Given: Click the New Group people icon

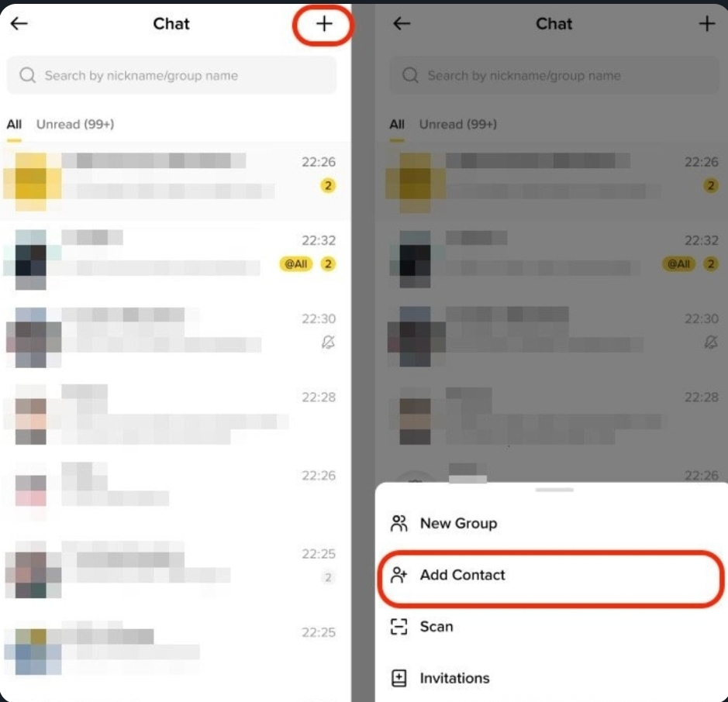Looking at the screenshot, I should click(399, 523).
